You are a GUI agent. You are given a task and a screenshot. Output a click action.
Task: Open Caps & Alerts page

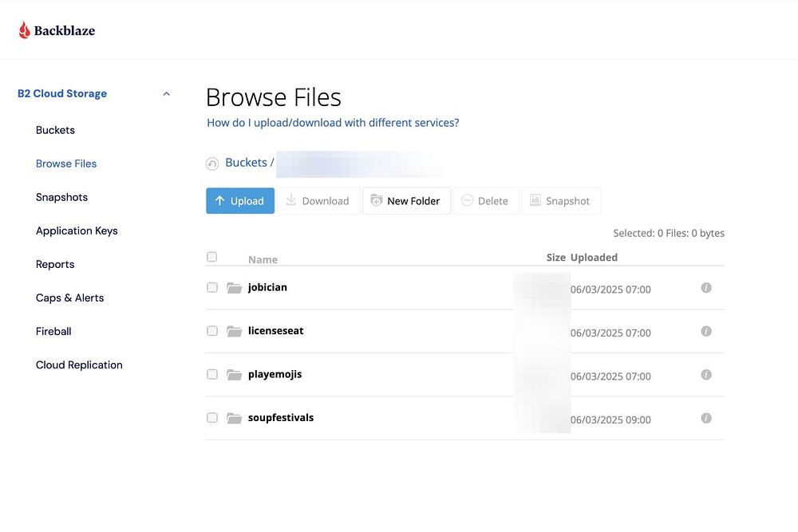coord(69,298)
